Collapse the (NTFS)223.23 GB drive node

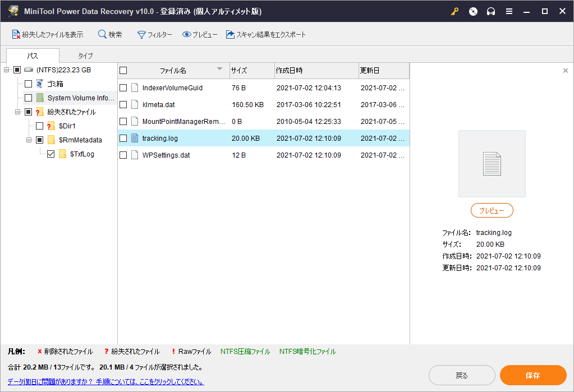6,70
